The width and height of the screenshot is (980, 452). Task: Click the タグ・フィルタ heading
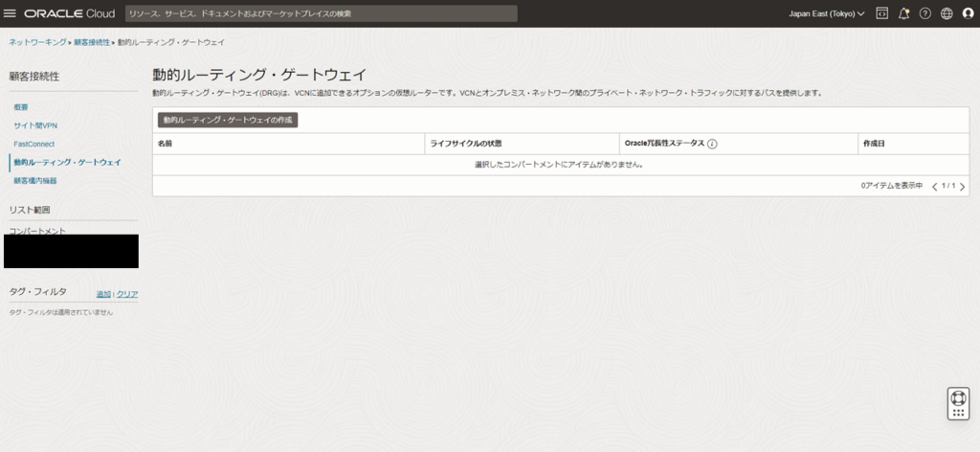tap(37, 291)
